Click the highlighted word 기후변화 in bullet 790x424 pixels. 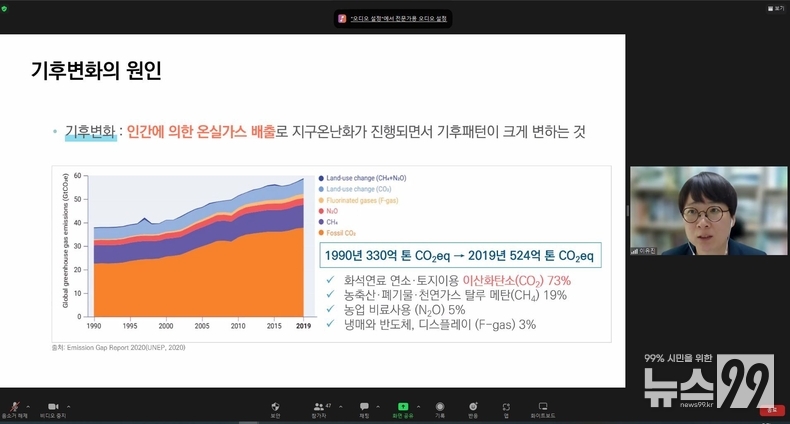90,132
